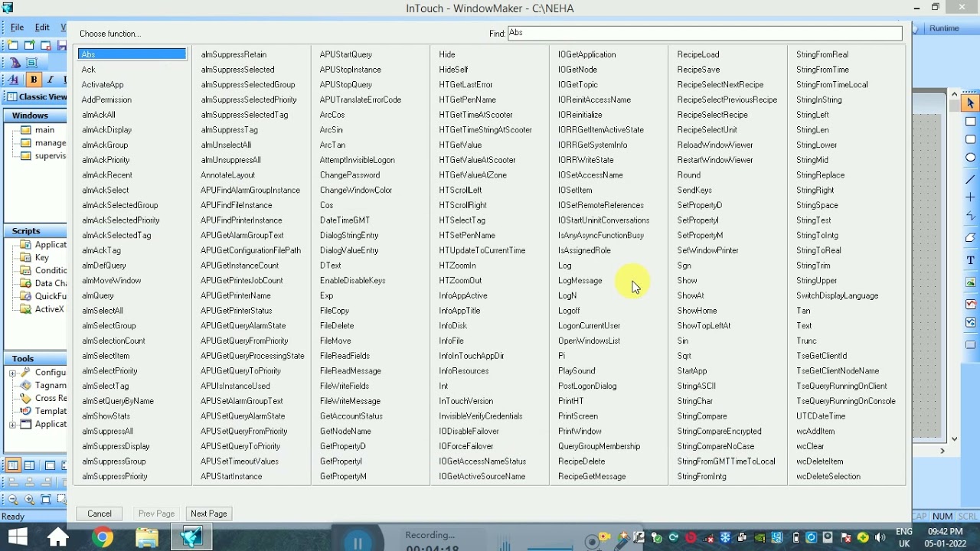The width and height of the screenshot is (980, 551).
Task: Choose the ActivateApp function
Action: (103, 85)
